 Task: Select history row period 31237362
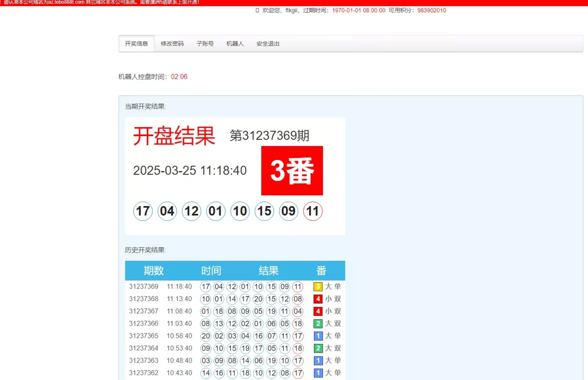[x=144, y=373]
